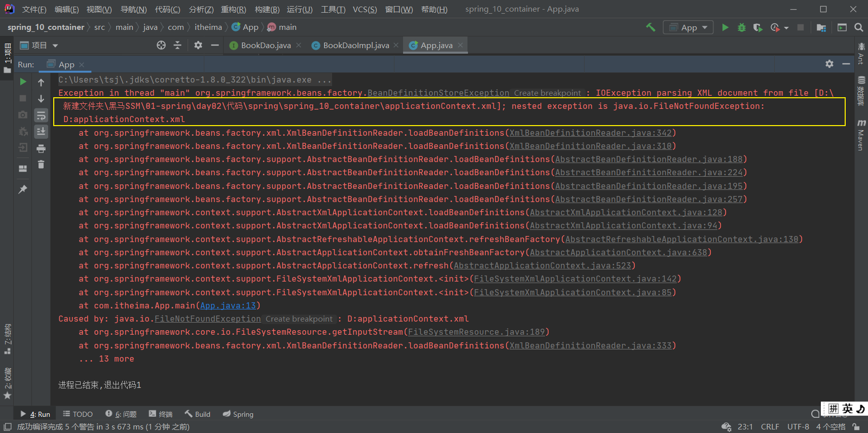Open the 重构(R) menu

tap(233, 10)
